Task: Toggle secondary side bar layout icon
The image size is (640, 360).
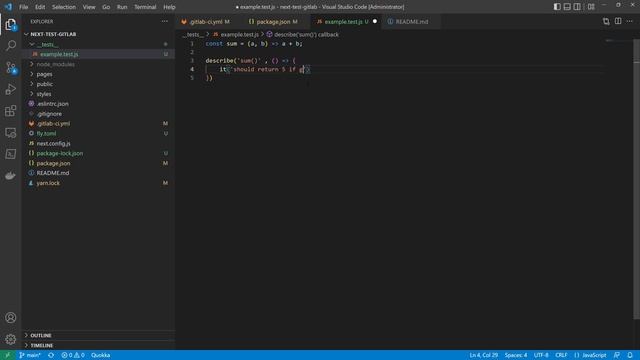Action: coord(577,7)
